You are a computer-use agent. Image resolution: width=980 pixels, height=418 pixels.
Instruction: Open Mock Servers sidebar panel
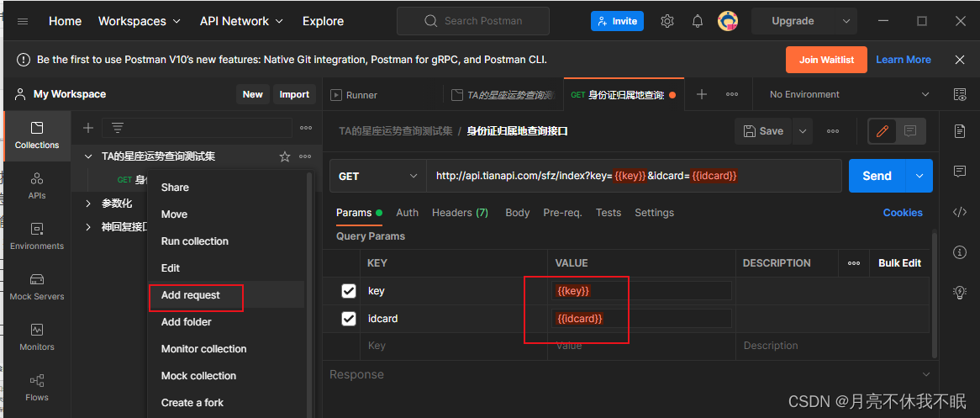pos(37,288)
